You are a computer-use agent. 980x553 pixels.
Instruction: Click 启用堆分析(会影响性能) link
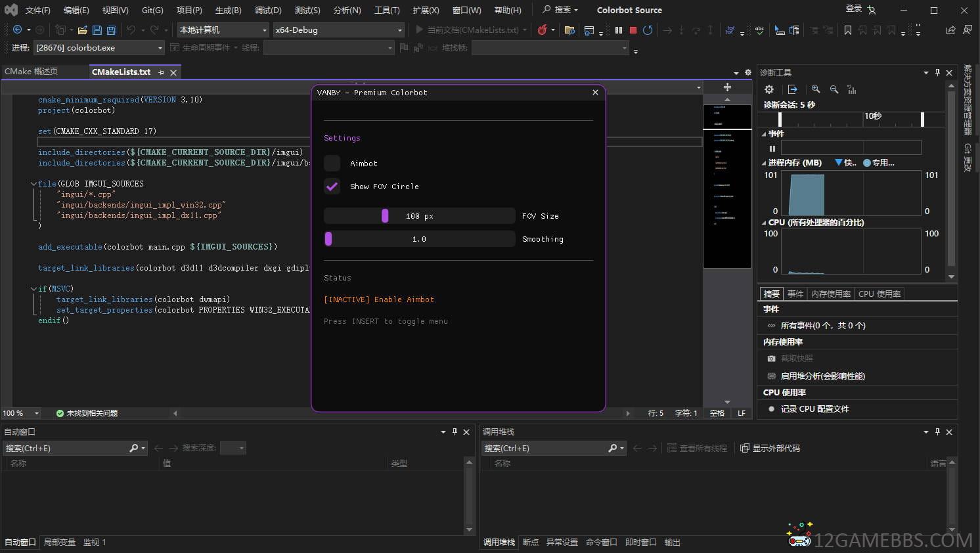822,376
